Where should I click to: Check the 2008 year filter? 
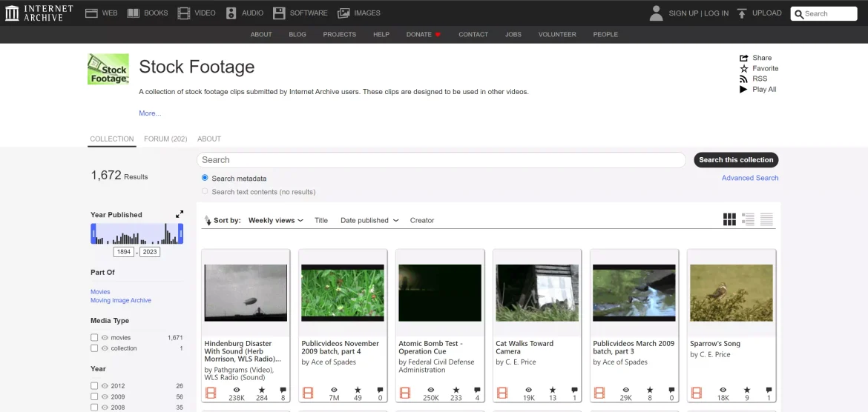click(x=94, y=408)
